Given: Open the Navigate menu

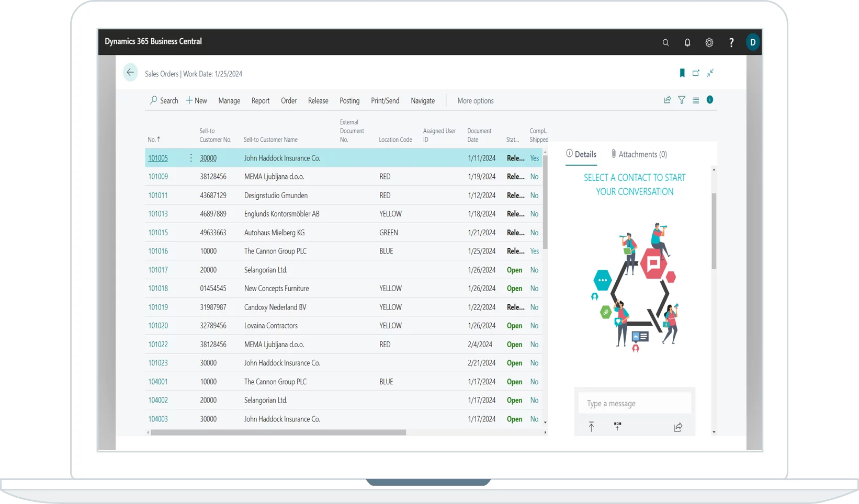Looking at the screenshot, I should click(422, 101).
